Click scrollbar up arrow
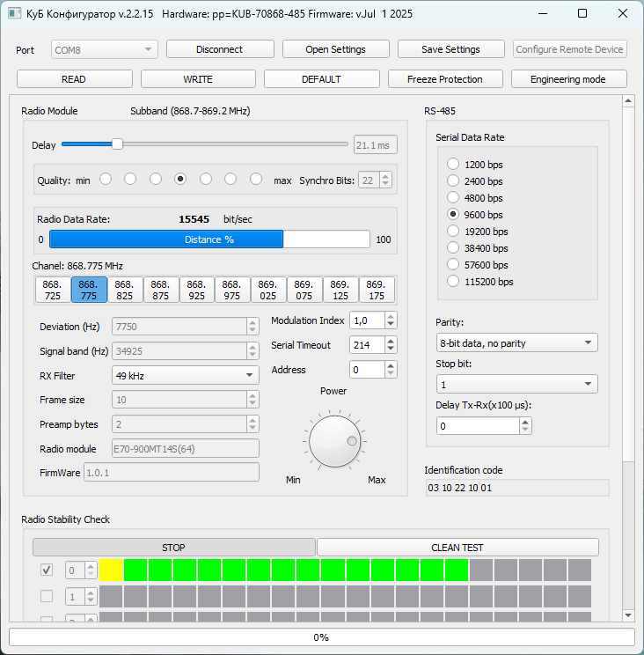 (x=628, y=100)
